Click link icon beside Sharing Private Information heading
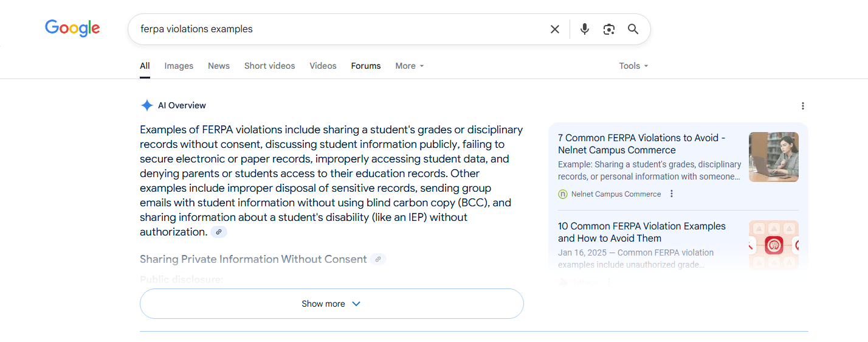Screen dimensions: 868x342 [x=377, y=259]
